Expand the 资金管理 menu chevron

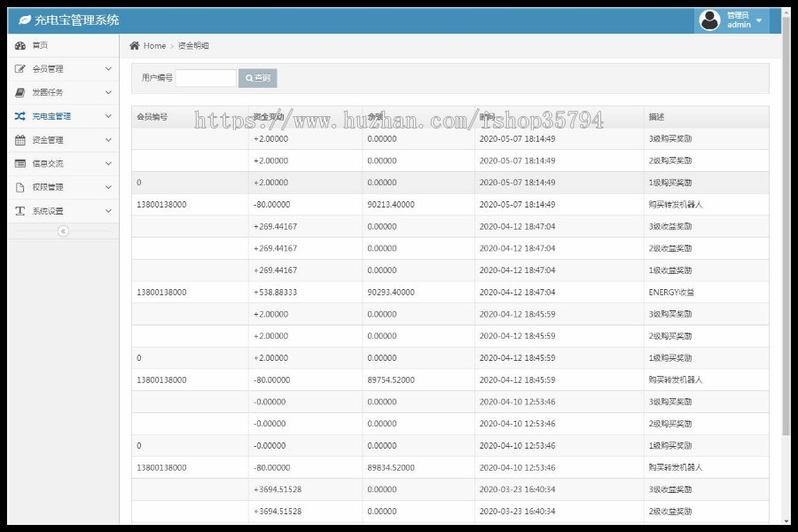(108, 140)
